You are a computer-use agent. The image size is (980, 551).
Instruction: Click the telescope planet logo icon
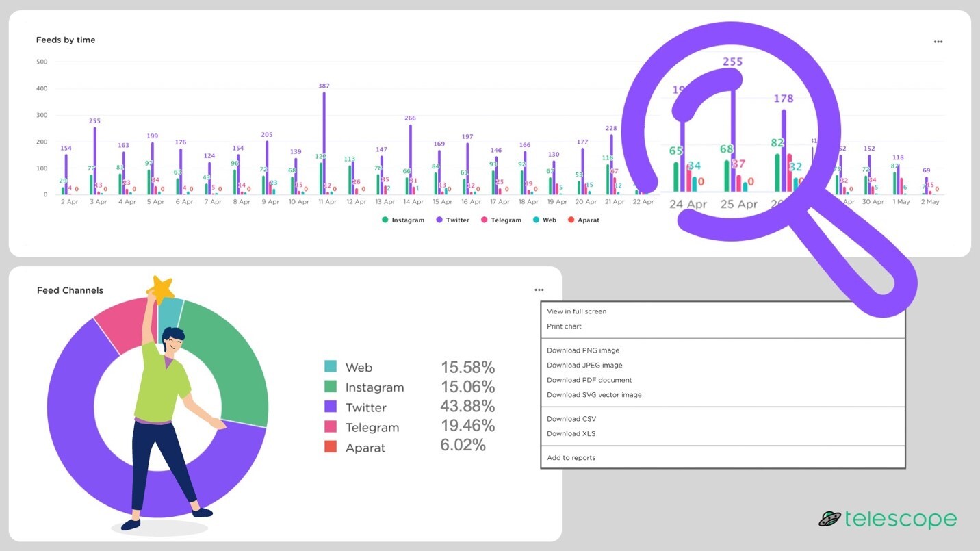click(829, 519)
